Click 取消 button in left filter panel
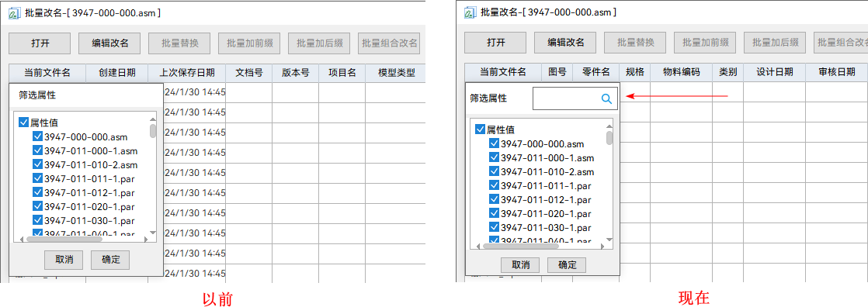The image size is (868, 307). point(64,259)
